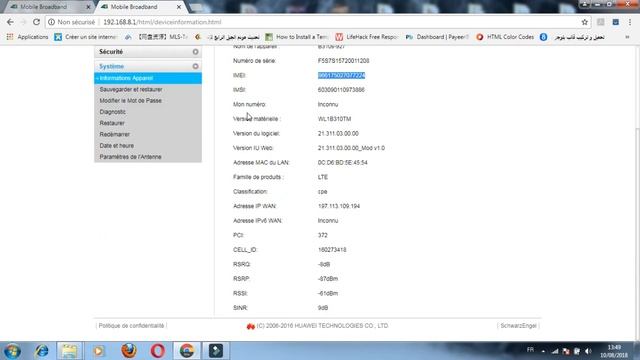This screenshot has width=640, height=360.
Task: Select Informations Appareil menu item
Action: click(x=148, y=78)
